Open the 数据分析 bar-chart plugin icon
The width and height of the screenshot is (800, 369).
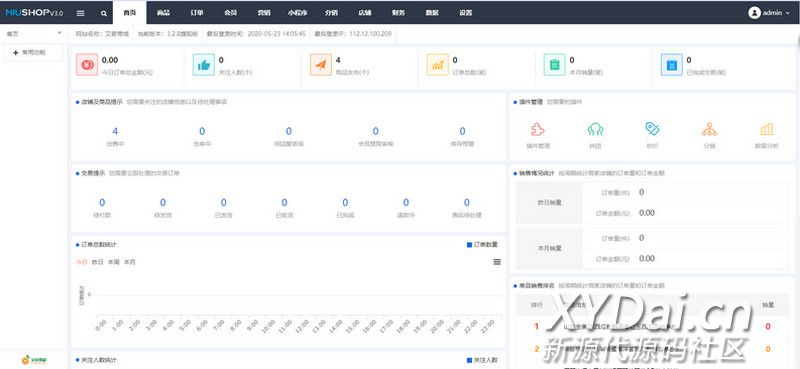[x=766, y=129]
